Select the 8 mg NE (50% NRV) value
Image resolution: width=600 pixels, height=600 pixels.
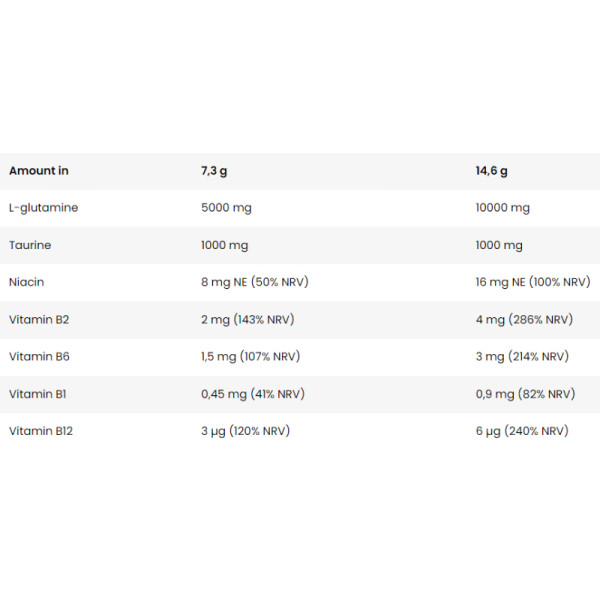[x=255, y=282]
